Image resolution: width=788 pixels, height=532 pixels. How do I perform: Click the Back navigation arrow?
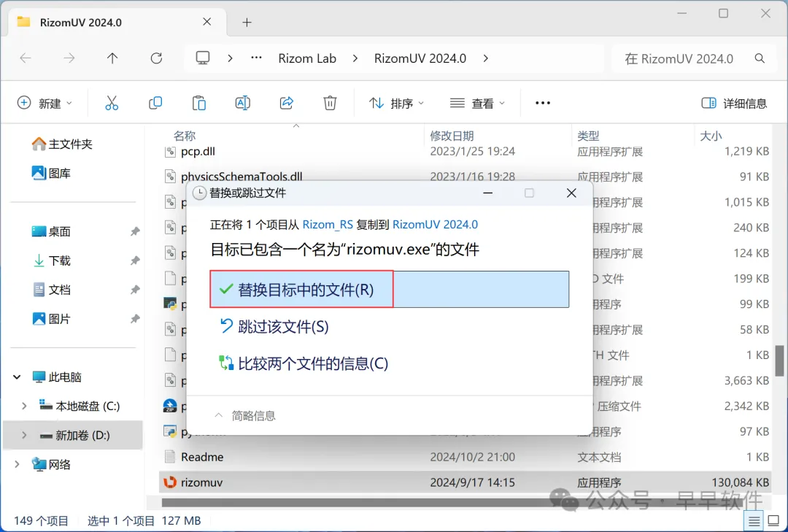(26, 58)
